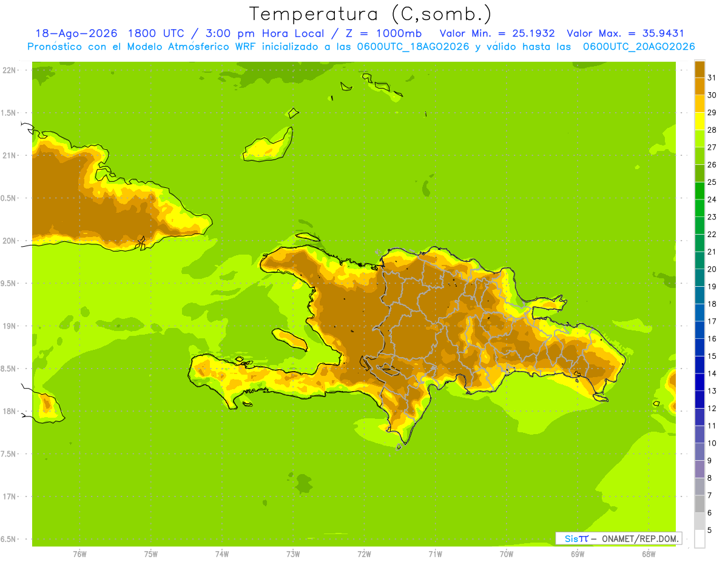The height and width of the screenshot is (562, 728).
Task: Select the valid-until stamp "0600UTC_20AGO2026"
Action: coord(639,47)
